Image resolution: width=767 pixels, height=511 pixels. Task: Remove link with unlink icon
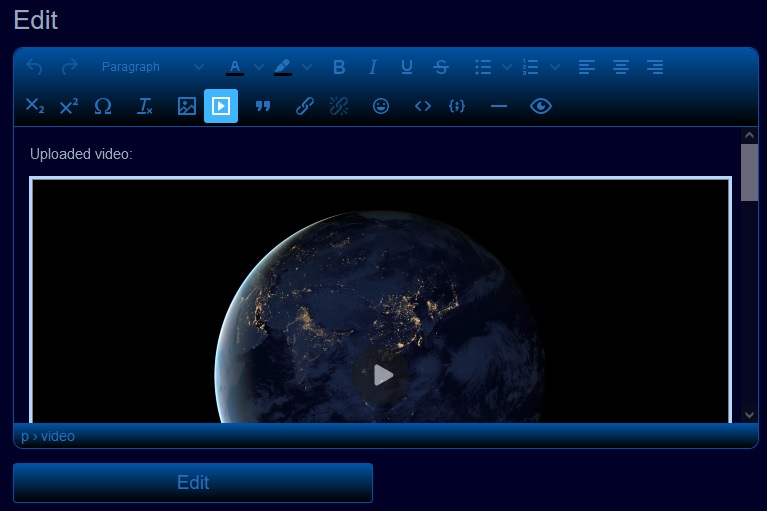coord(338,106)
